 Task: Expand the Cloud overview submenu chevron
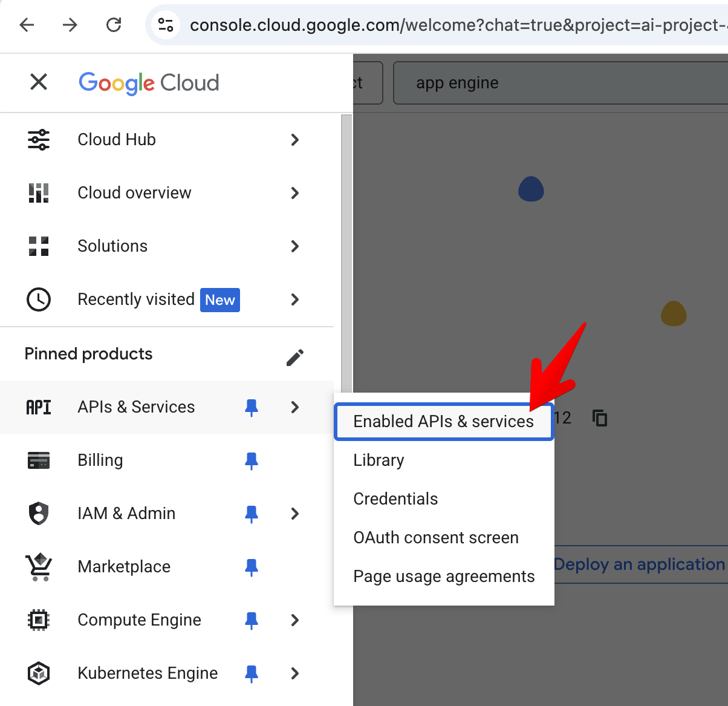[x=295, y=193]
